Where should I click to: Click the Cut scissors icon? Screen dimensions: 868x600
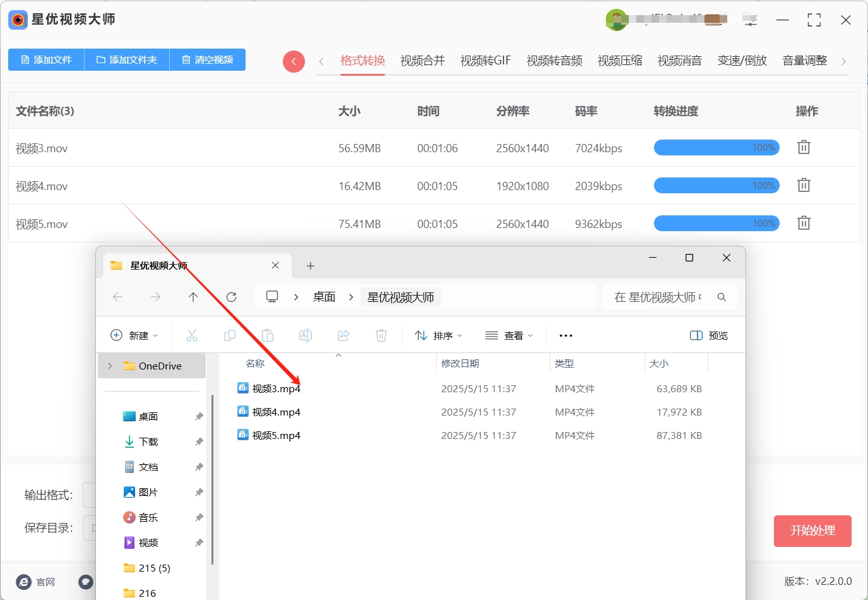tap(192, 335)
